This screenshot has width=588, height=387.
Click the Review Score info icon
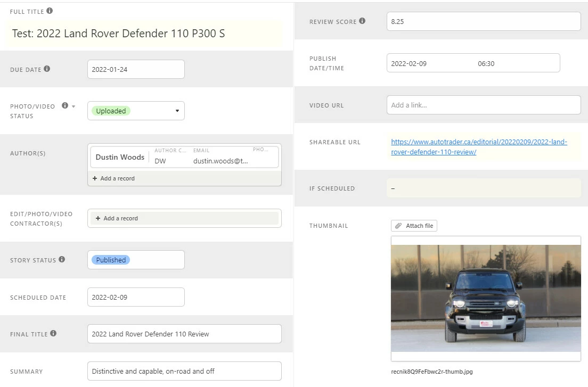(x=362, y=21)
